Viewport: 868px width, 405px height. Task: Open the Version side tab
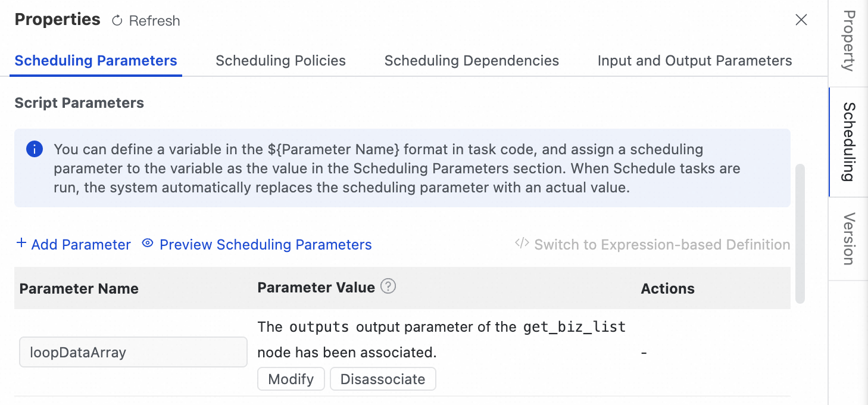849,238
